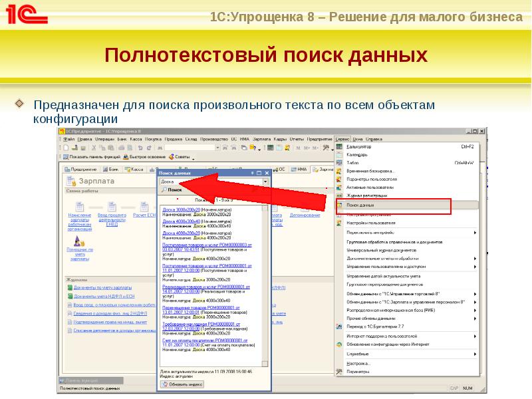Click the Redo toolbar icon
The width and height of the screenshot is (532, 399).
pyautogui.click(x=149, y=148)
